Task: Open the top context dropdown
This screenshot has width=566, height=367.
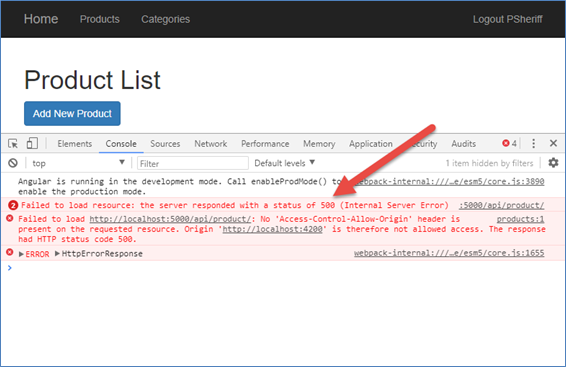Action: click(78, 163)
